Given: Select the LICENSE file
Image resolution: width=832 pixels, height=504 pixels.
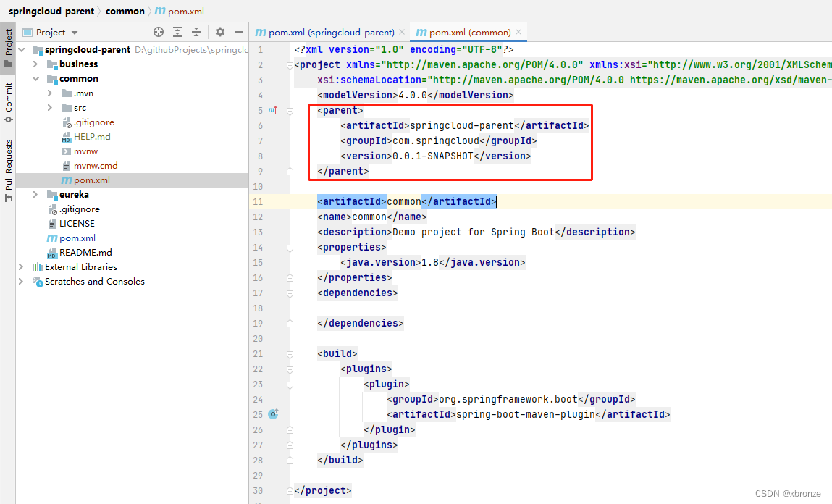Looking at the screenshot, I should (x=77, y=223).
